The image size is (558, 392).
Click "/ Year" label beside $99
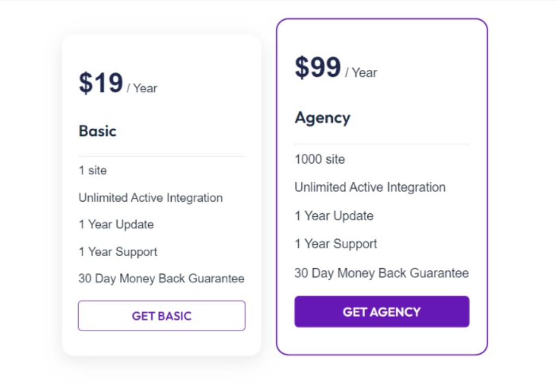pos(361,73)
